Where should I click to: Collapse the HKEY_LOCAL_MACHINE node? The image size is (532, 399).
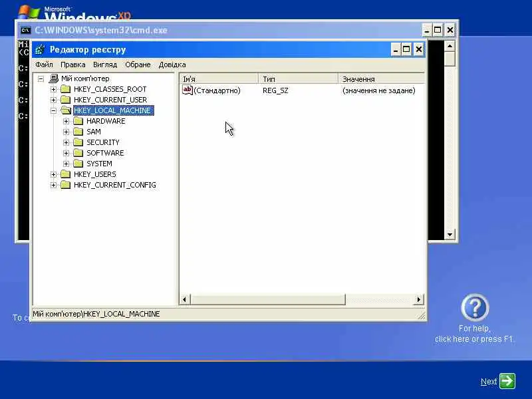click(53, 110)
